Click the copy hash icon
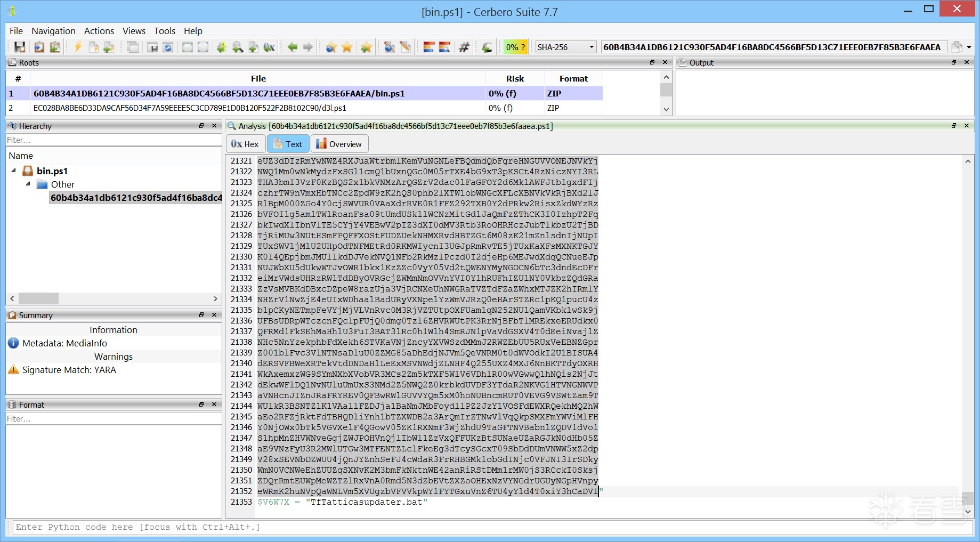The width and height of the screenshot is (980, 542). [x=957, y=47]
